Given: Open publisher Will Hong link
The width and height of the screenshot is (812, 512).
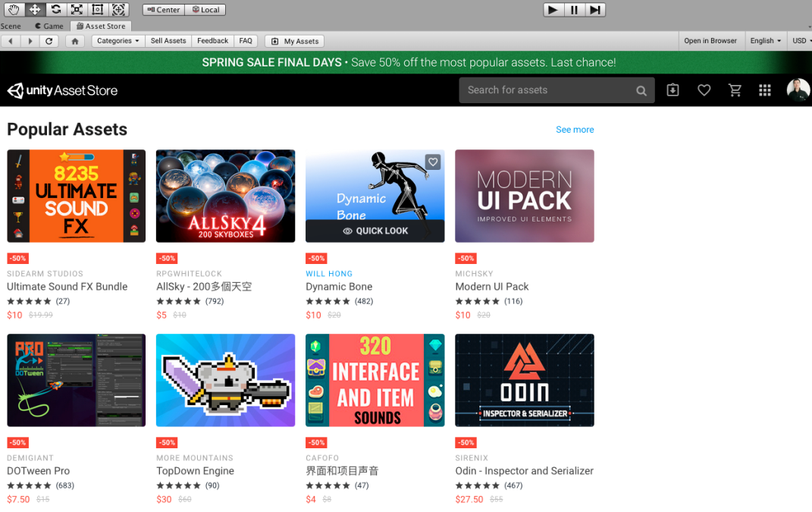Looking at the screenshot, I should point(329,274).
